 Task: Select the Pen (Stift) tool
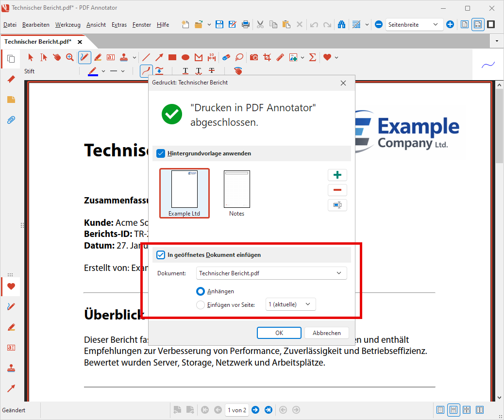tap(84, 57)
